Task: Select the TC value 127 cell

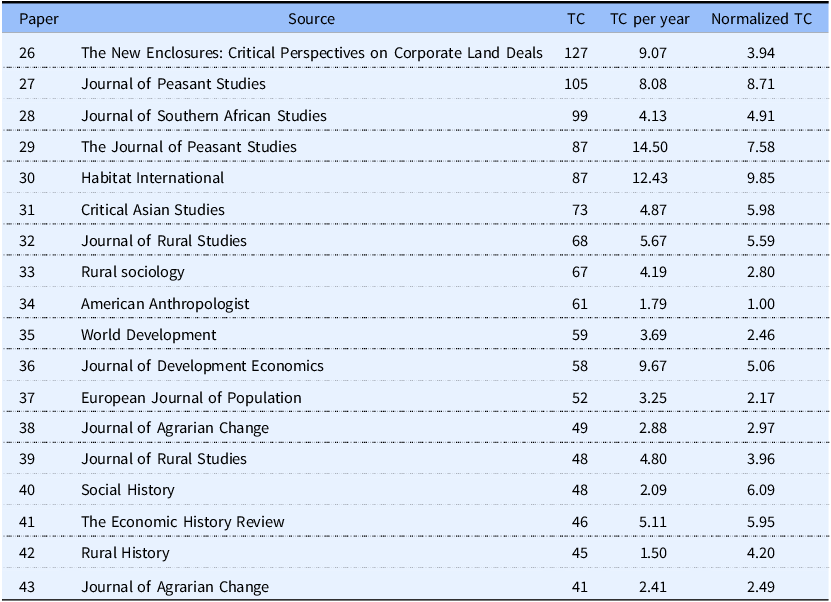Action: (x=575, y=53)
